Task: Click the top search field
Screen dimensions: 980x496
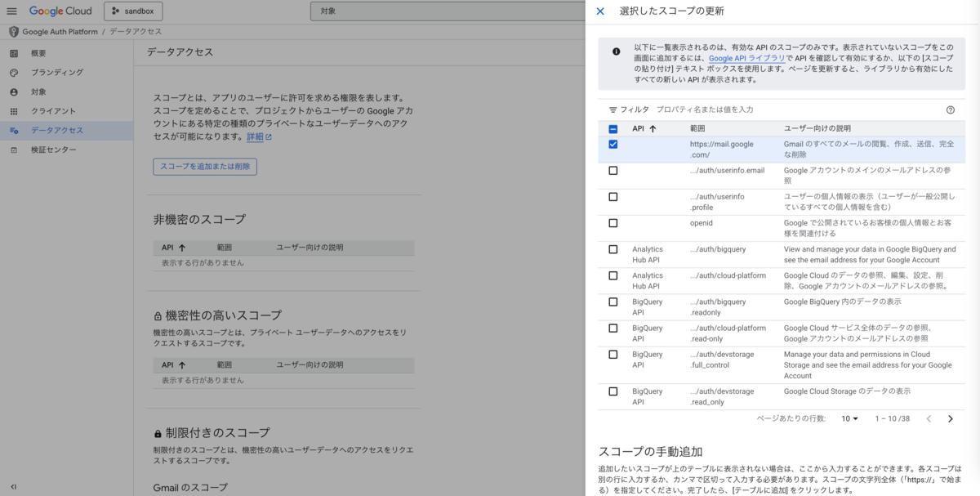Action: (x=448, y=11)
